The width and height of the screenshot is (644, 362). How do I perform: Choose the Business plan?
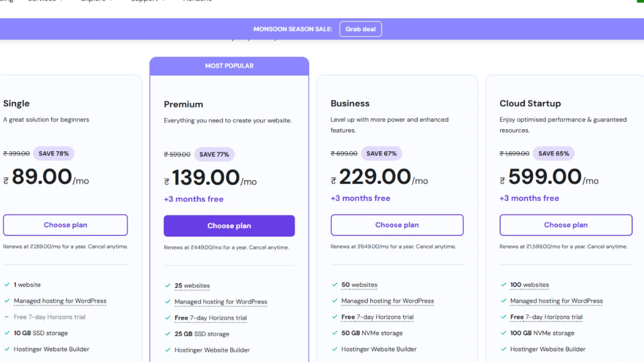[397, 225]
